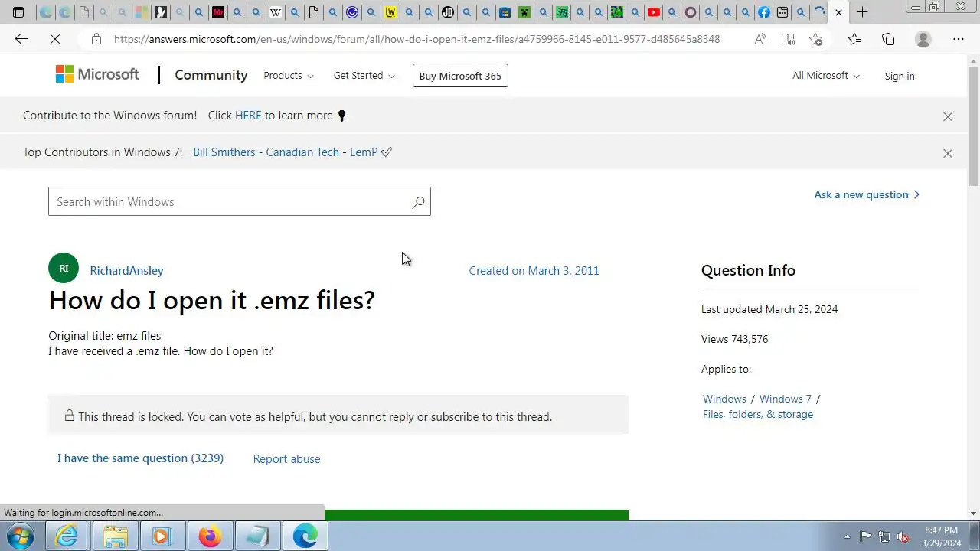Switch to the YouTube tab
The height and width of the screenshot is (551, 980).
(x=654, y=12)
